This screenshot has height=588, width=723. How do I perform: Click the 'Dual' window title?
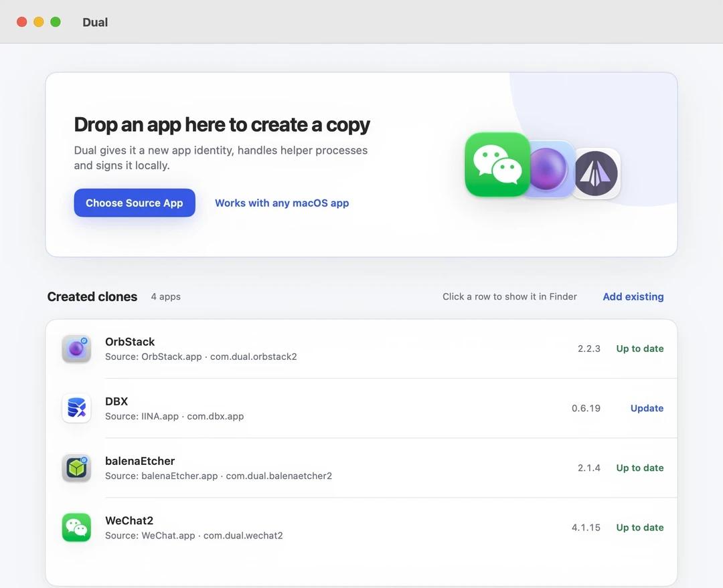tap(95, 22)
